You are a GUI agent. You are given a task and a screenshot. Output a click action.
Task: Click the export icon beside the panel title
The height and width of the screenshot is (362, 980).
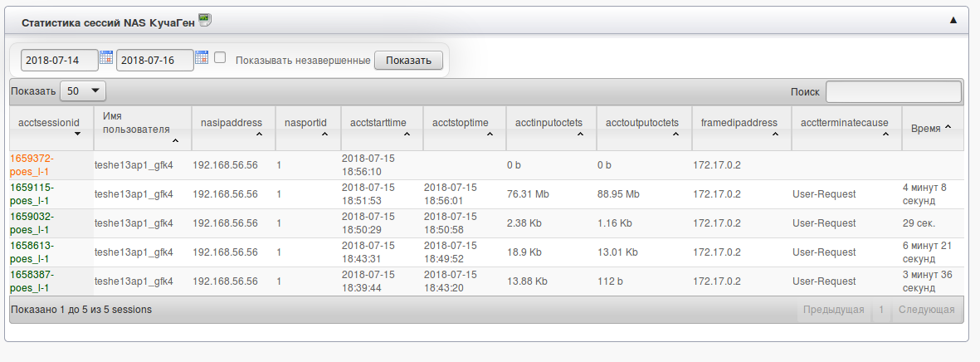coord(205,20)
